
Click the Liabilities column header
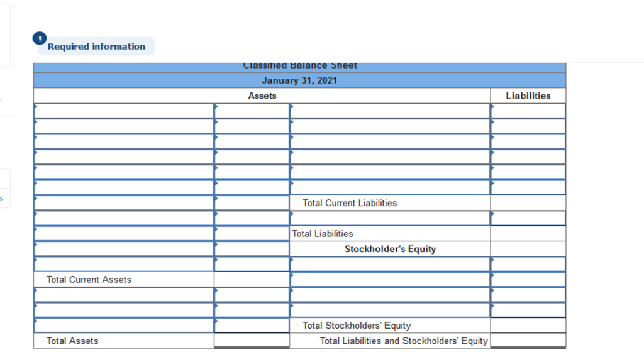(x=528, y=96)
